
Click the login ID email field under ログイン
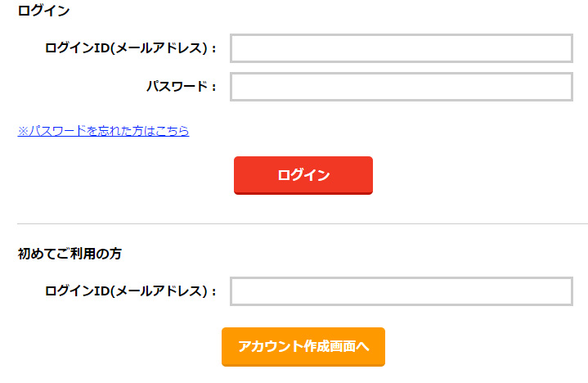[x=401, y=48]
